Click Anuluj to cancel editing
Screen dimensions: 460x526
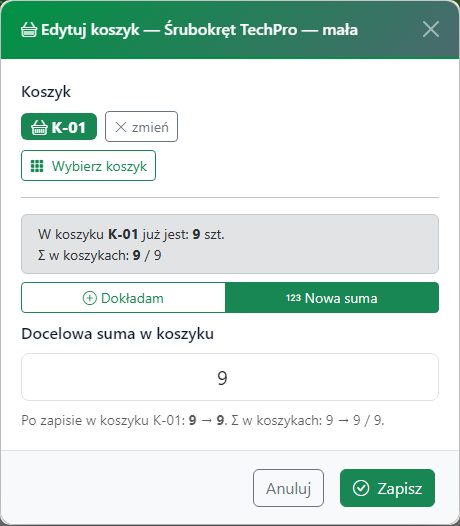pyautogui.click(x=288, y=488)
